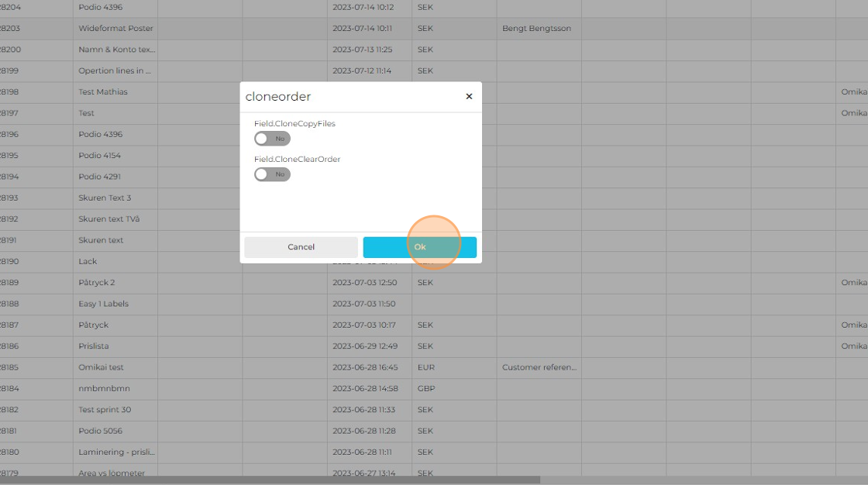
Task: Click the 2023-07-13 11:25 date cell
Action: pos(362,50)
